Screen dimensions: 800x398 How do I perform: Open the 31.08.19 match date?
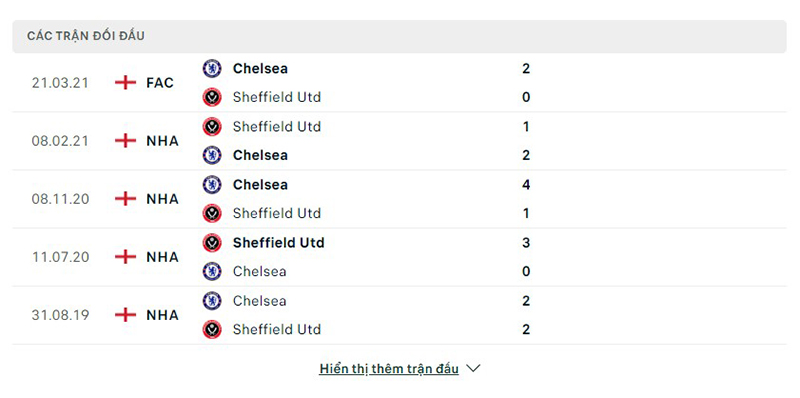point(60,315)
